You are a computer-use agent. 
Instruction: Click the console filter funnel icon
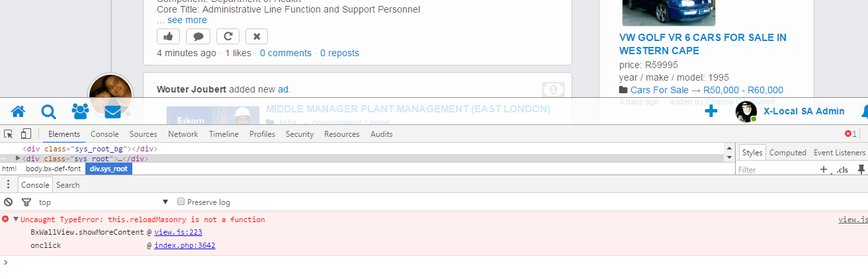pos(26,202)
